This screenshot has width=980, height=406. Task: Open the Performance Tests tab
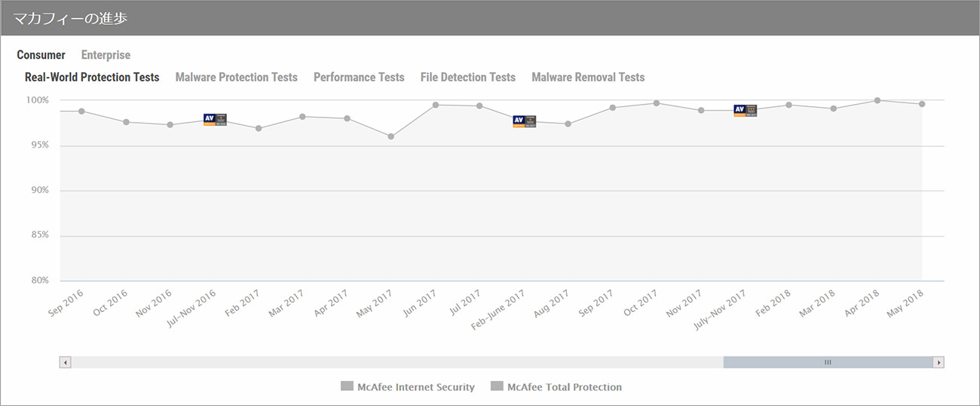click(359, 77)
